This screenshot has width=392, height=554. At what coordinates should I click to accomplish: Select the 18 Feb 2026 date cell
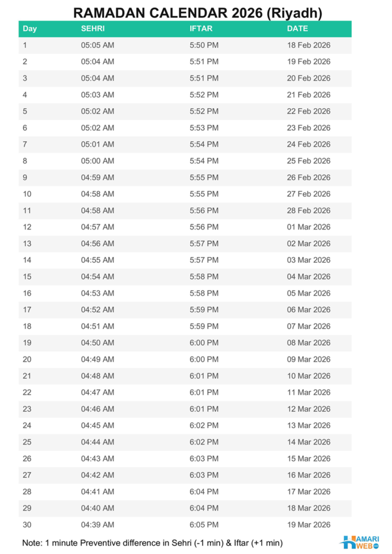[309, 45]
